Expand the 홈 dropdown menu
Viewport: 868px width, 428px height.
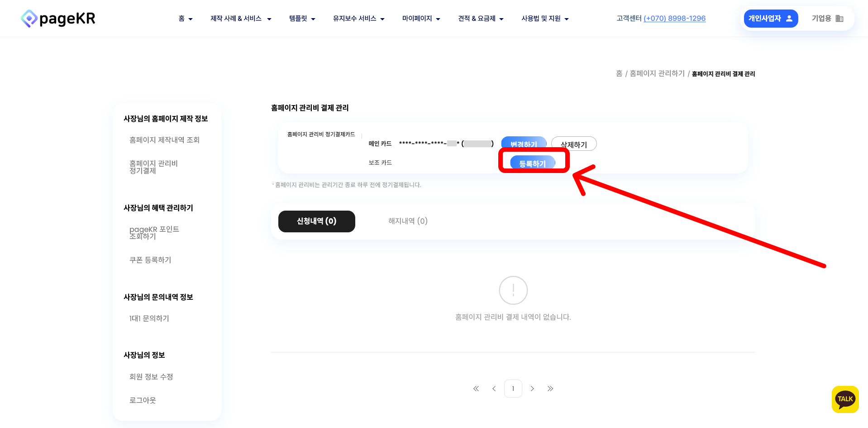(x=186, y=19)
